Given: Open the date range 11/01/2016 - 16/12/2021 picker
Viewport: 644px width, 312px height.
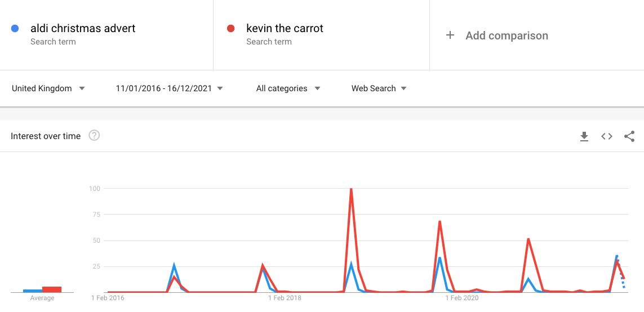Looking at the screenshot, I should (x=169, y=88).
